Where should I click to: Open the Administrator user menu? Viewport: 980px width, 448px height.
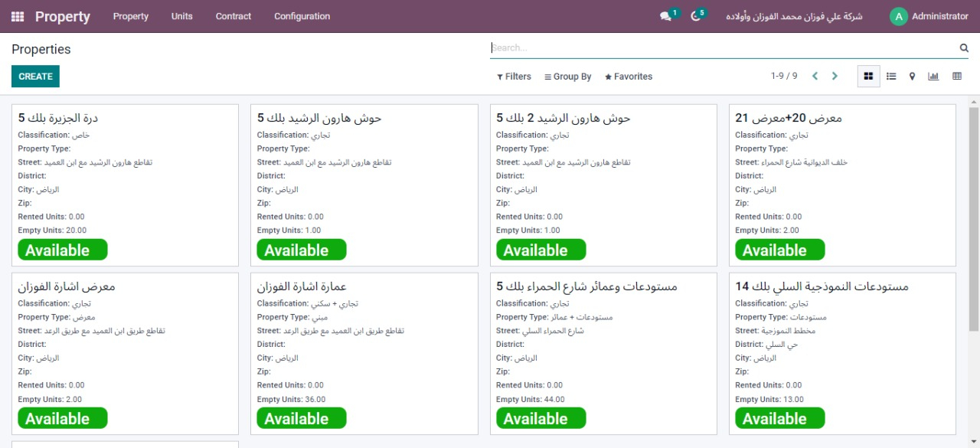(929, 16)
